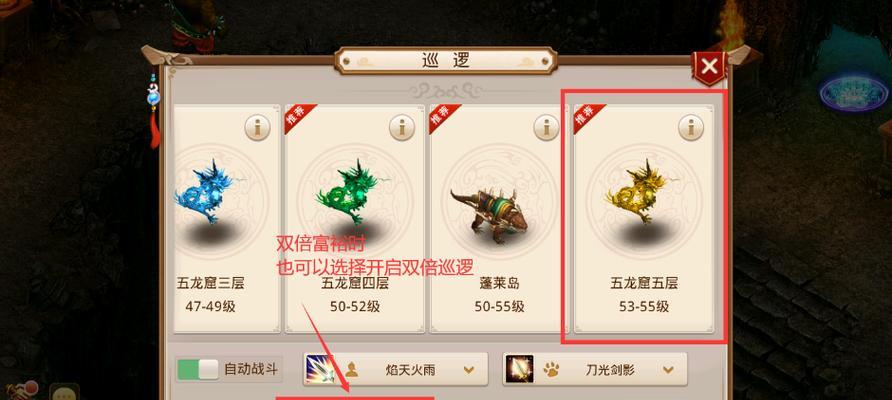Click the paw icon beside 刀光剑影
The image size is (892, 400).
tap(551, 370)
